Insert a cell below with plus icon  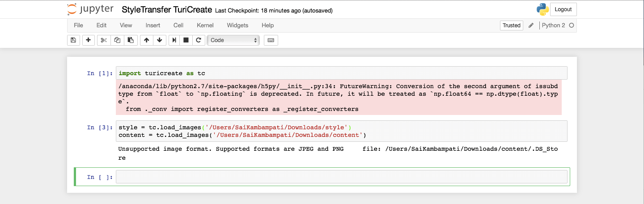coord(89,40)
